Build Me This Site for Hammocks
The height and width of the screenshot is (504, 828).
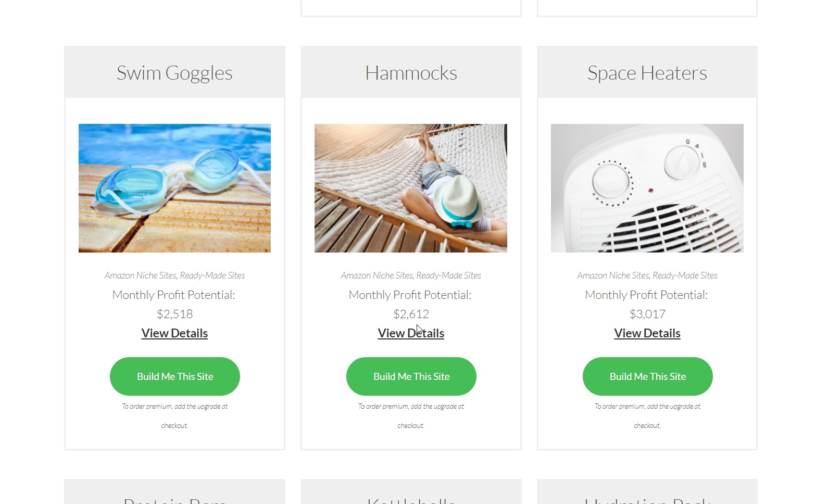[x=411, y=376]
